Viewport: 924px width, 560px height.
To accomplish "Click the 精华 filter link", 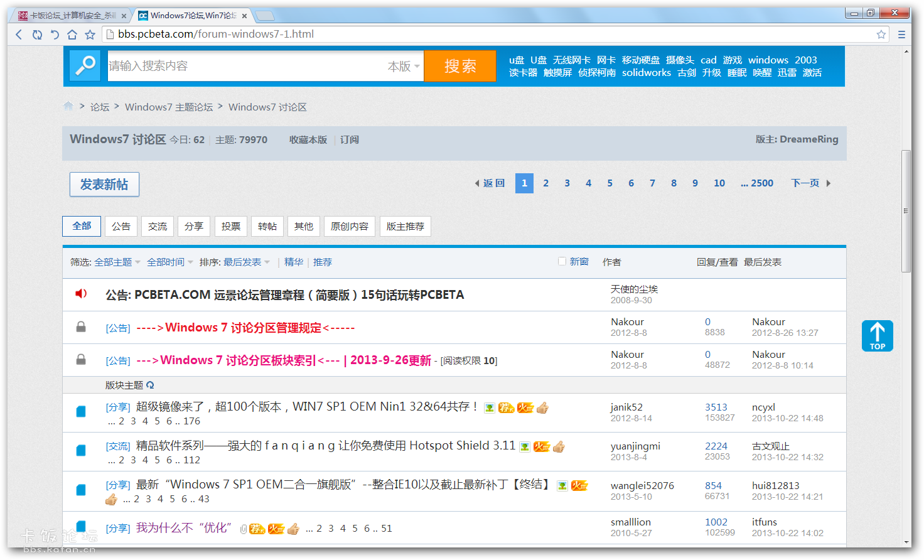I will (x=294, y=262).
